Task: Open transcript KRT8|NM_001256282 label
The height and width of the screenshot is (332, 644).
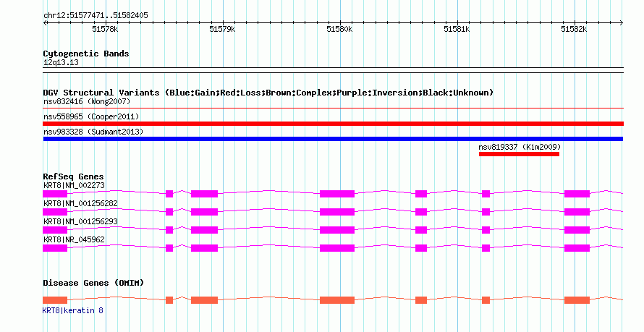Action: tap(80, 203)
